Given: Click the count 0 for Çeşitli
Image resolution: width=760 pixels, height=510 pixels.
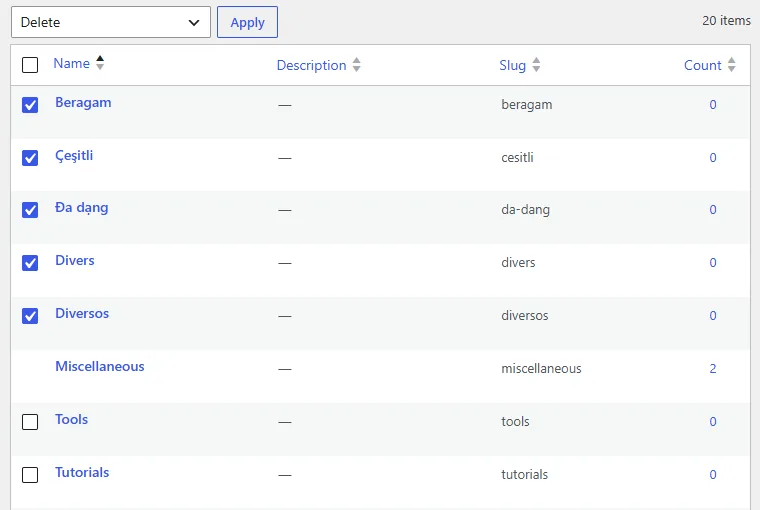Looking at the screenshot, I should [x=712, y=157].
